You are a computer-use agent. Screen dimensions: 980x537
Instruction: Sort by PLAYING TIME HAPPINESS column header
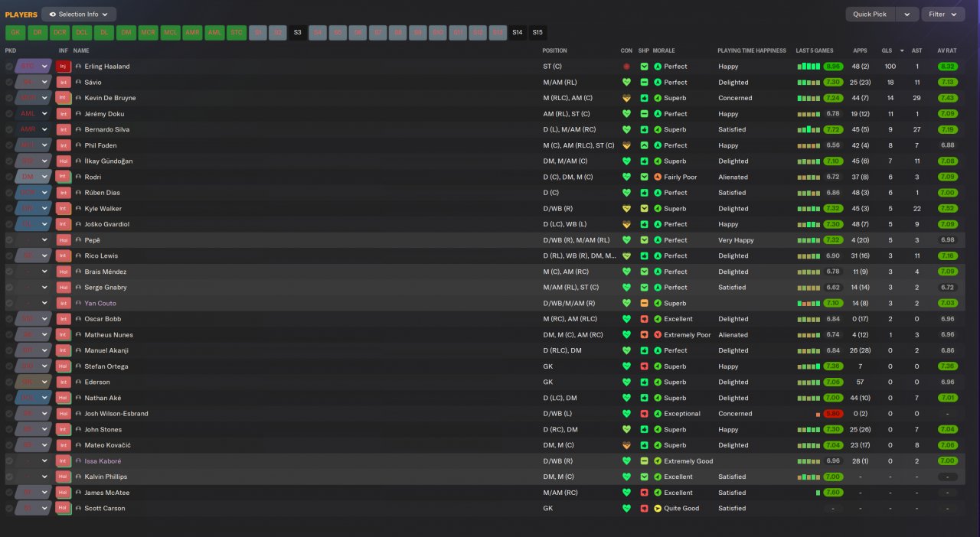(752, 50)
